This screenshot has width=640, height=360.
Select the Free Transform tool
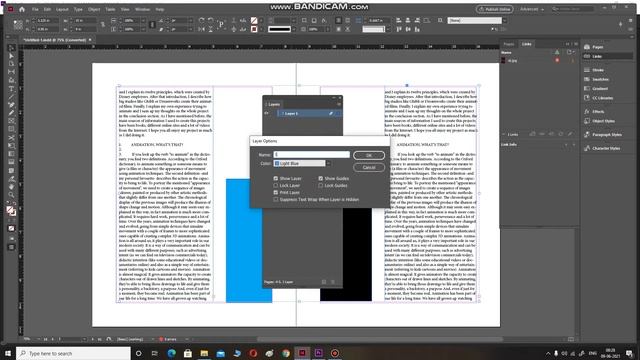click(x=11, y=146)
